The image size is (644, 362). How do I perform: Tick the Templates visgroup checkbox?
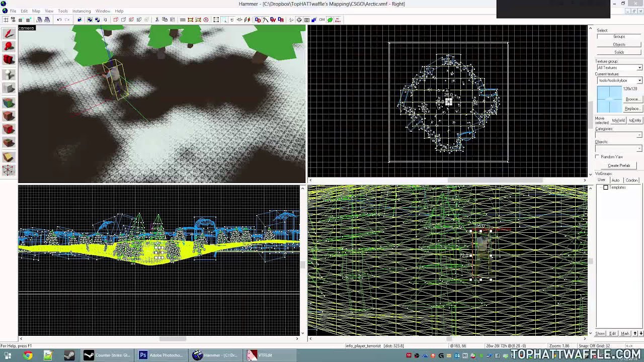[606, 188]
